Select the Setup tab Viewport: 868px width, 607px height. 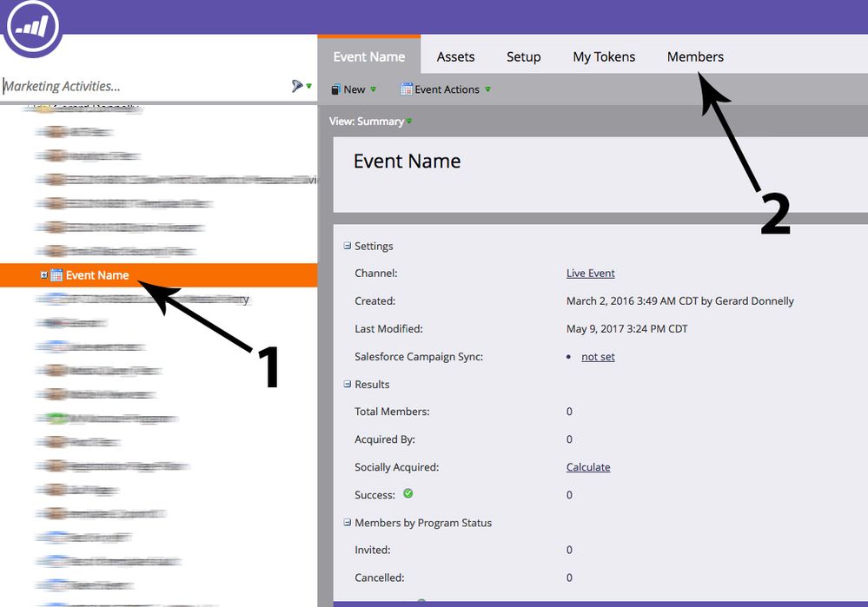[x=524, y=57]
